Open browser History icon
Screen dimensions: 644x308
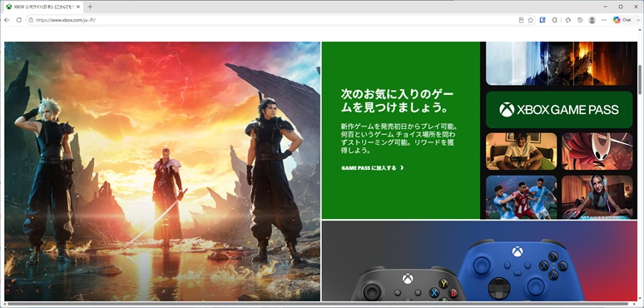click(580, 20)
